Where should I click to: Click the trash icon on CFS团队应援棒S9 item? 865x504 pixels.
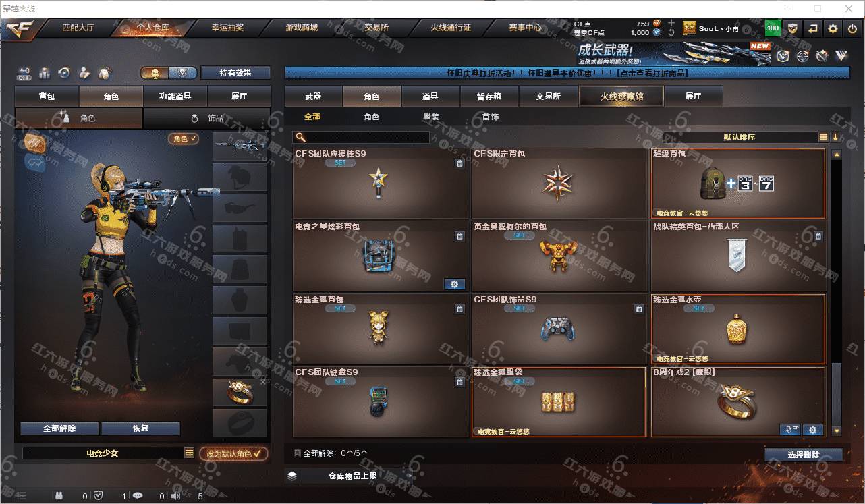pos(459,163)
